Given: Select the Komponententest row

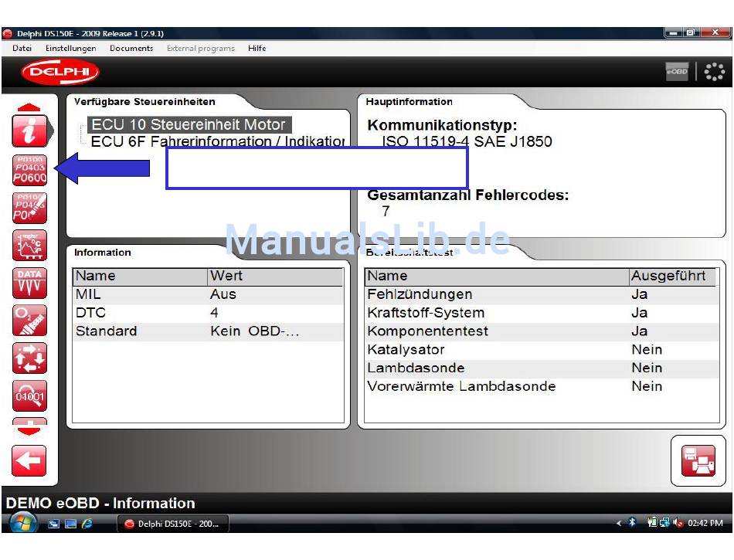Looking at the screenshot, I should pos(542,331).
